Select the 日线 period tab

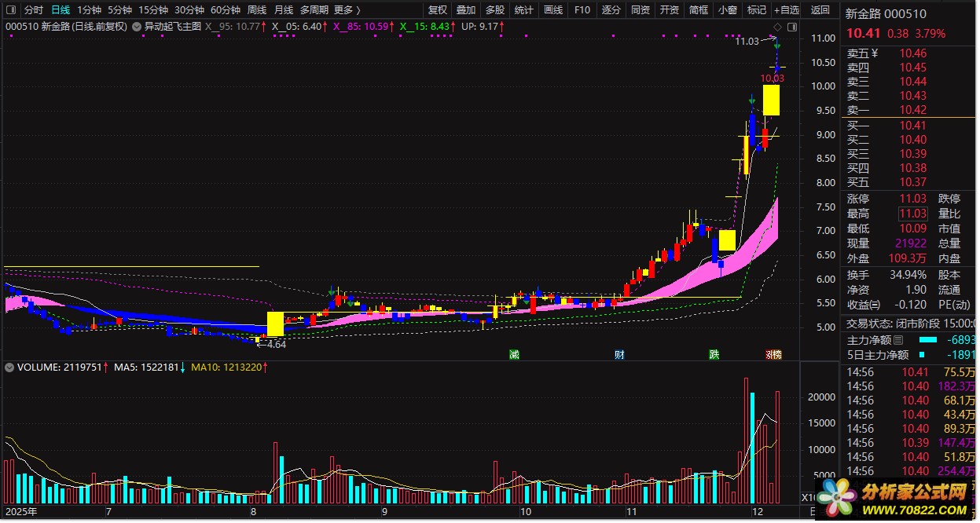tap(61, 10)
